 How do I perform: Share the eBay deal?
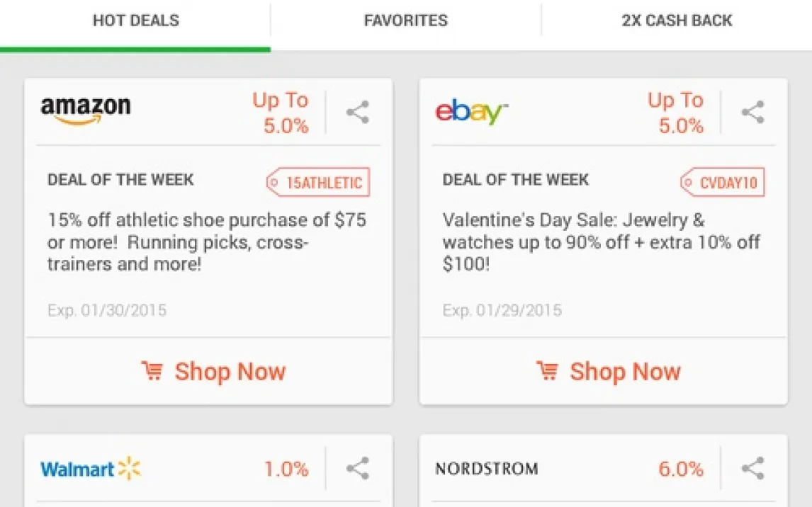(752, 113)
